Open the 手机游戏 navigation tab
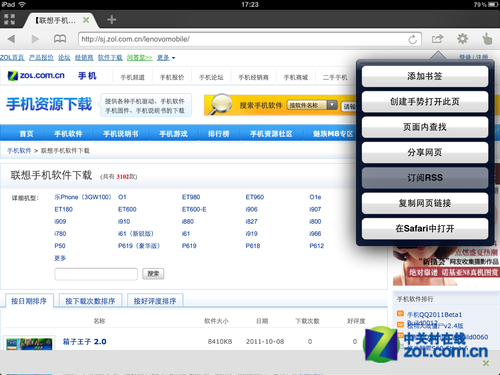 173,134
